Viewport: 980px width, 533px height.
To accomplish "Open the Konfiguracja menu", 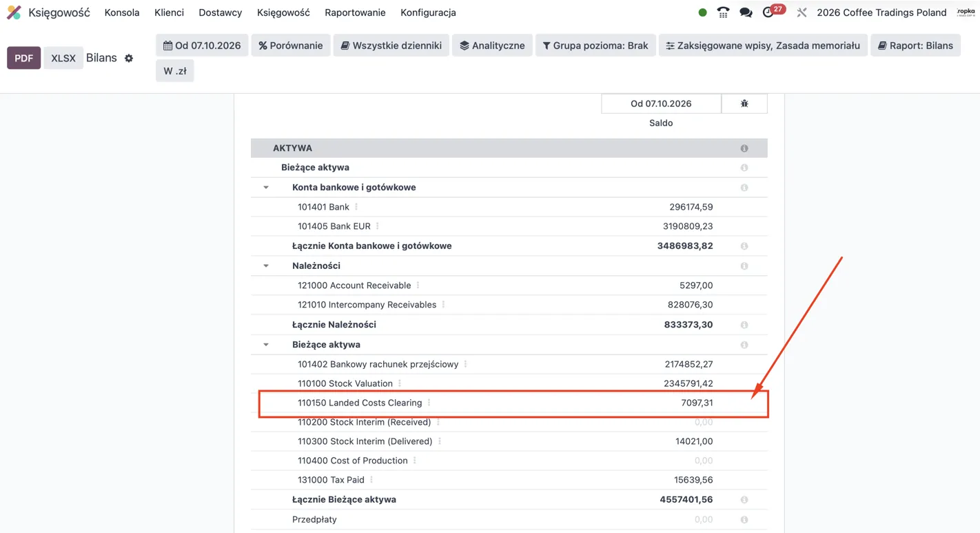I will point(428,12).
